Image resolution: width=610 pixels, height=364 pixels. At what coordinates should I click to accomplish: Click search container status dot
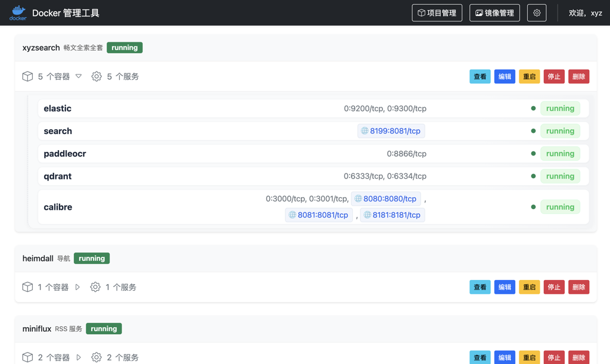click(533, 131)
